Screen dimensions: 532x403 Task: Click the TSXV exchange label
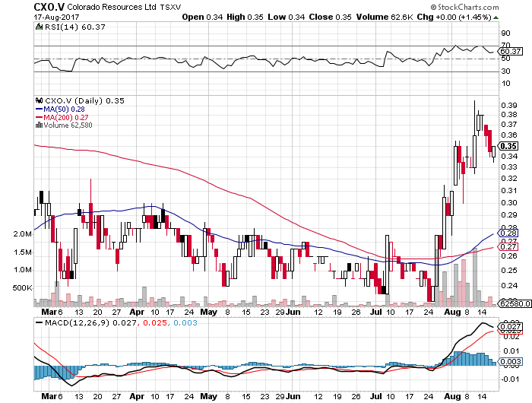click(171, 7)
